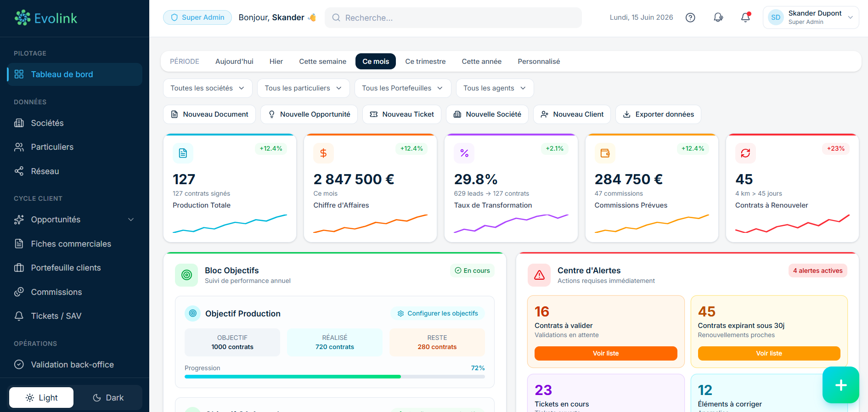Click Voir liste under Contrats expirant sous 30j
Image resolution: width=868 pixels, height=412 pixels.
click(769, 353)
